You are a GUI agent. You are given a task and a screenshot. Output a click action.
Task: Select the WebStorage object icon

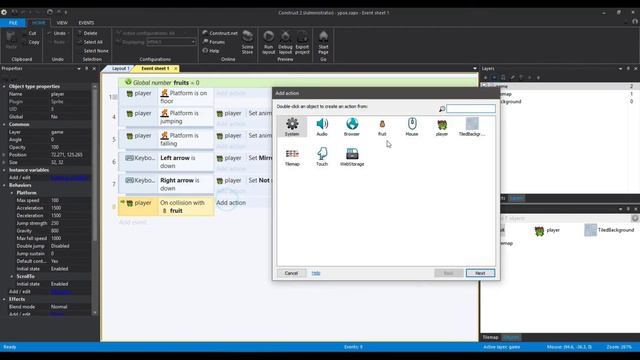[x=352, y=157]
